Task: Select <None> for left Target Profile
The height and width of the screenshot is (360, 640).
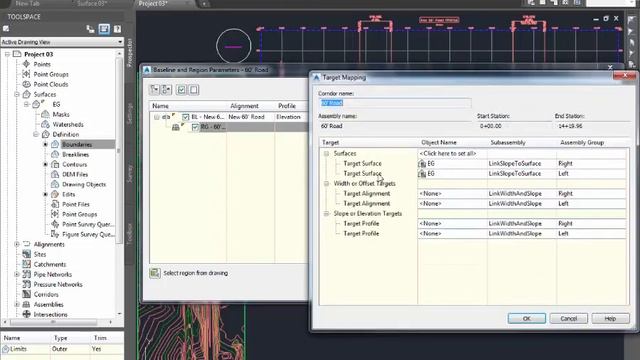Action: (x=452, y=233)
